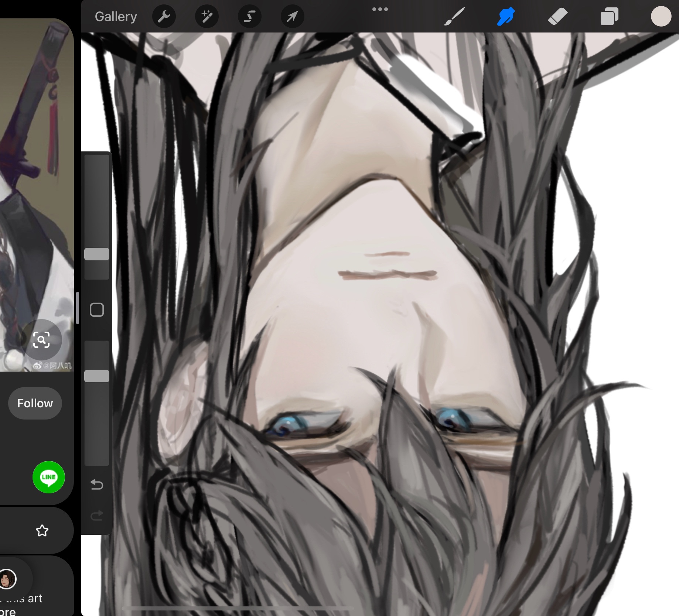Screen dimensions: 679x616
Task: Open the Layers panel
Action: 609,17
